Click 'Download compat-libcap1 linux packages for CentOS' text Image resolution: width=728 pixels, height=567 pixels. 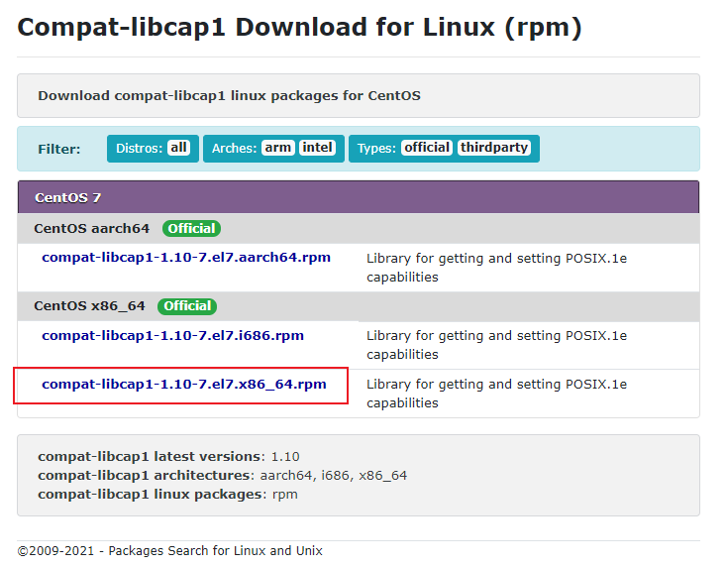[x=230, y=96]
